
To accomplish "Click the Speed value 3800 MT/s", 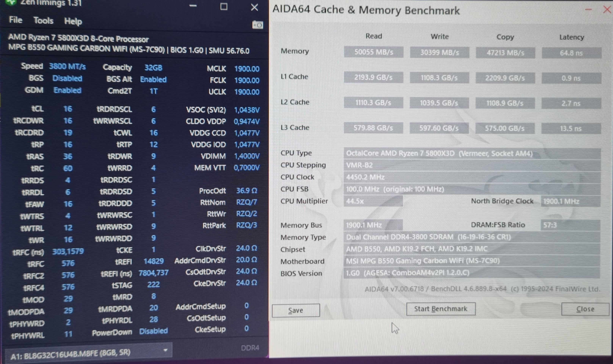I will pos(67,66).
